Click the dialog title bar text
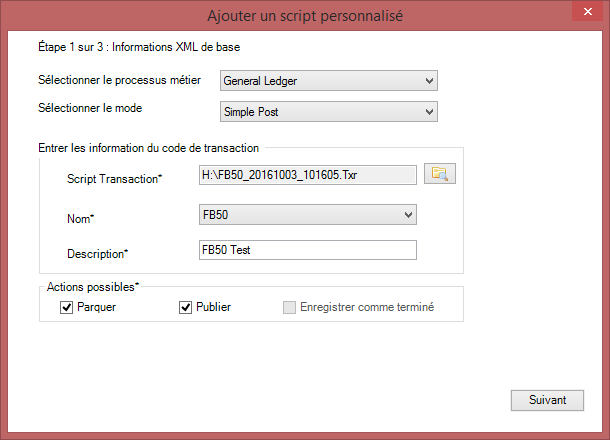This screenshot has height=440, width=610. tap(305, 16)
